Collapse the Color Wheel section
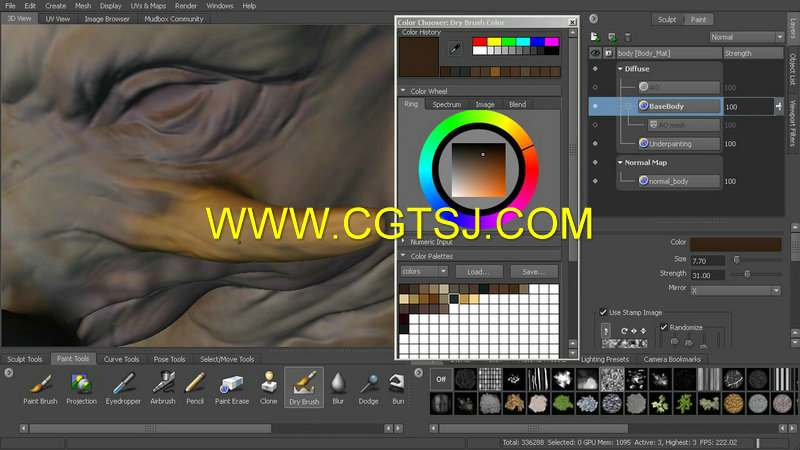800x450 pixels. pyautogui.click(x=403, y=91)
